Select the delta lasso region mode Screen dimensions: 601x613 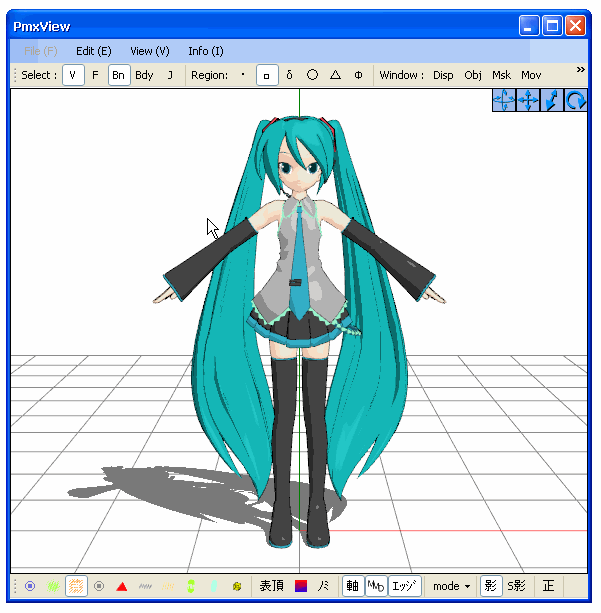tap(289, 75)
